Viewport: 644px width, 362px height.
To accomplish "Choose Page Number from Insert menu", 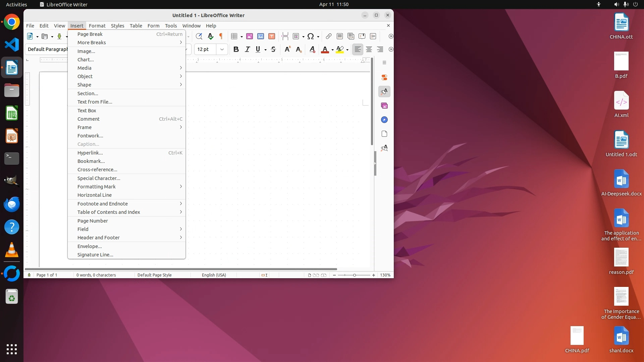I will pyautogui.click(x=93, y=221).
